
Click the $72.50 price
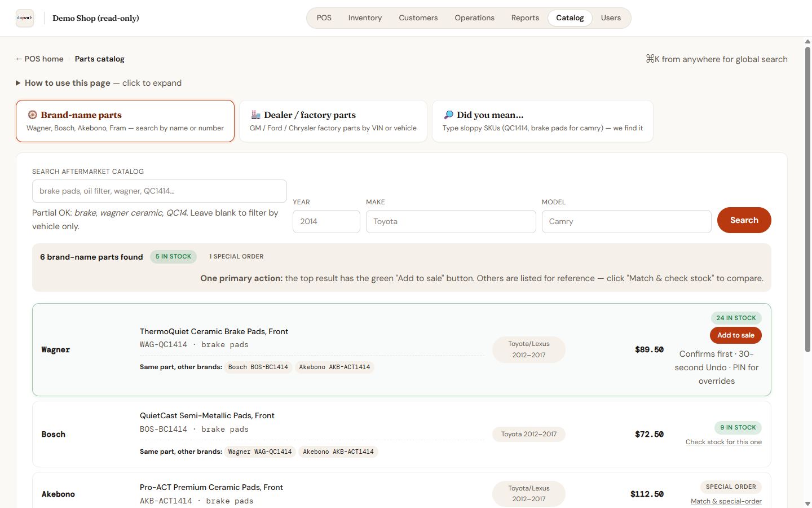point(649,434)
